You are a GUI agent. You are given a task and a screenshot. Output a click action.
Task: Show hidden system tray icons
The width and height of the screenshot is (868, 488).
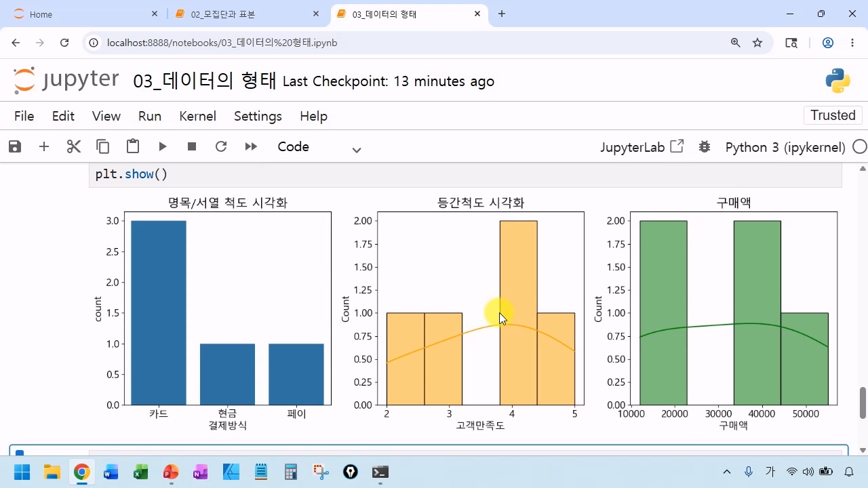(x=727, y=472)
